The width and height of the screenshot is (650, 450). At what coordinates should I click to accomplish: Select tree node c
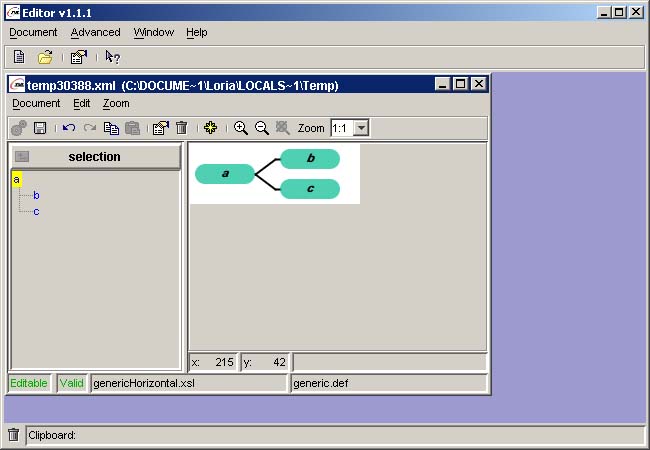[36, 212]
